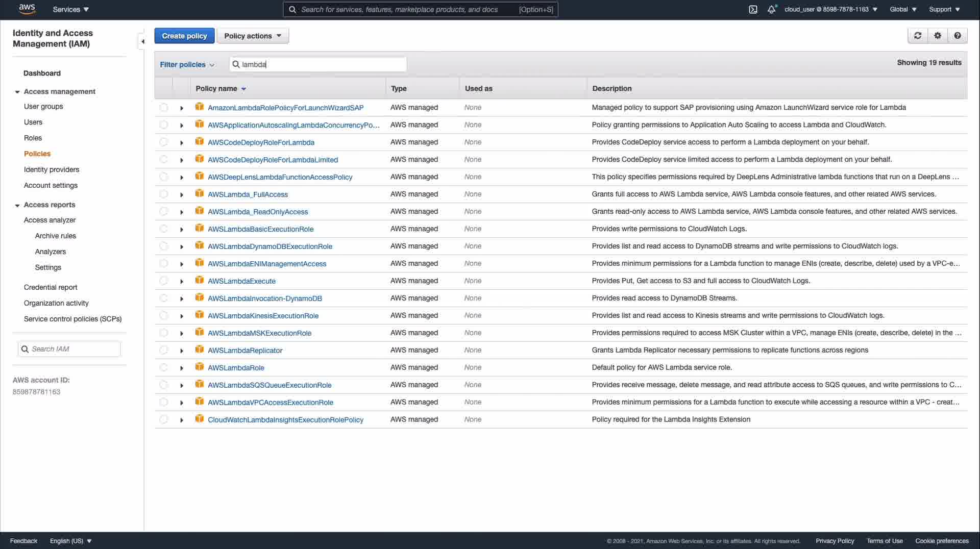Select radio button for AWSLambdaBasicExecutionRole

(163, 229)
